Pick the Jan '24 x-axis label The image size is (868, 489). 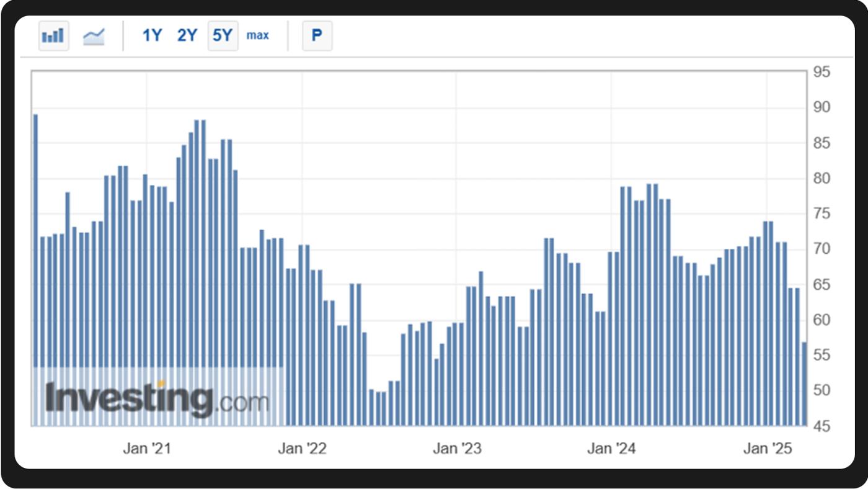pyautogui.click(x=611, y=449)
